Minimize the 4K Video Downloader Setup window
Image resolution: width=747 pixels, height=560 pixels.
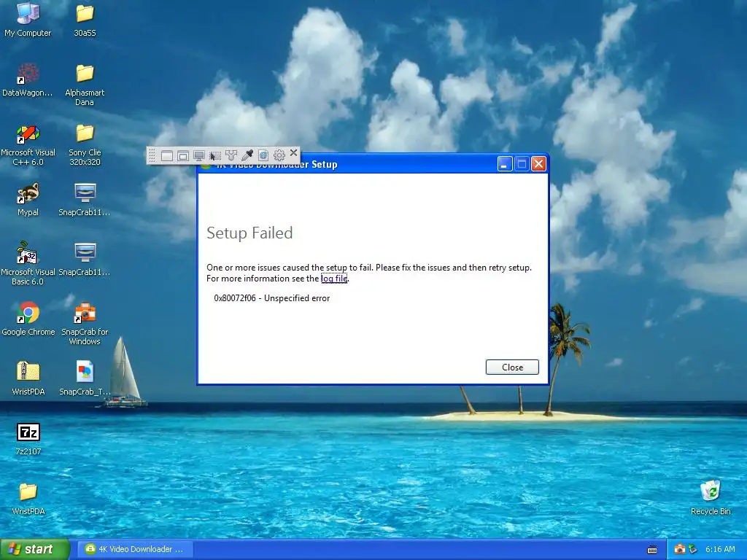(505, 164)
